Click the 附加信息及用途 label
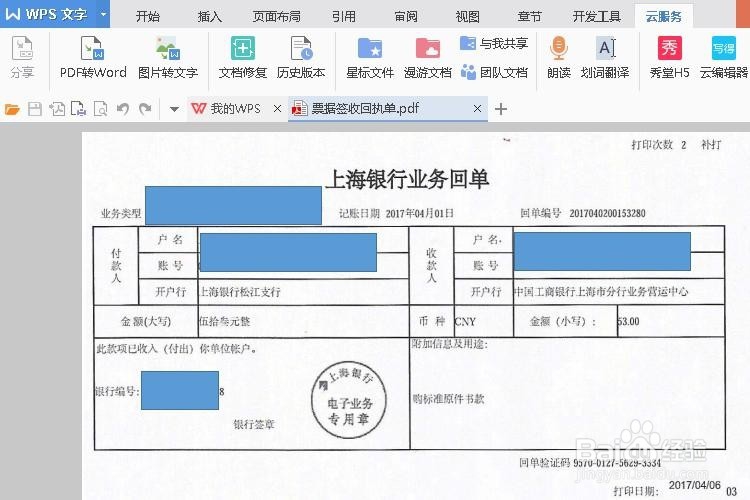Screen dimensions: 750x500 pyautogui.click(x=449, y=344)
